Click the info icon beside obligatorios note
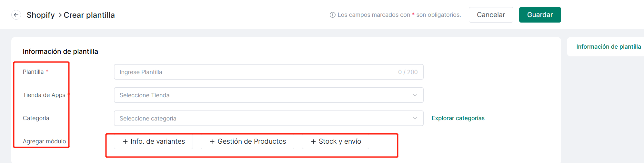Screen dimensions: 644x163 pos(333,15)
